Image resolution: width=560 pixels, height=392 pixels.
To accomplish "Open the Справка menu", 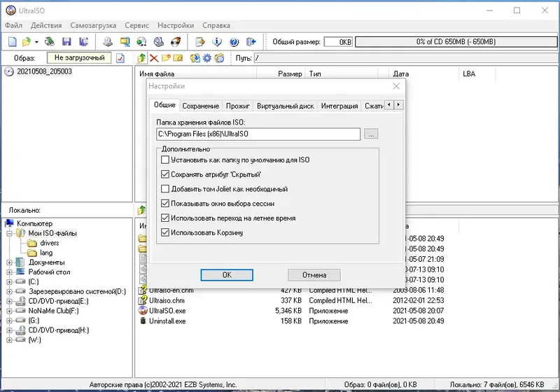I will coord(216,25).
